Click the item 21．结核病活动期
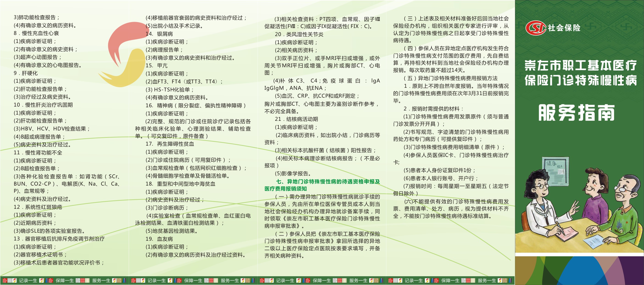644x285 pixels. [x=297, y=119]
